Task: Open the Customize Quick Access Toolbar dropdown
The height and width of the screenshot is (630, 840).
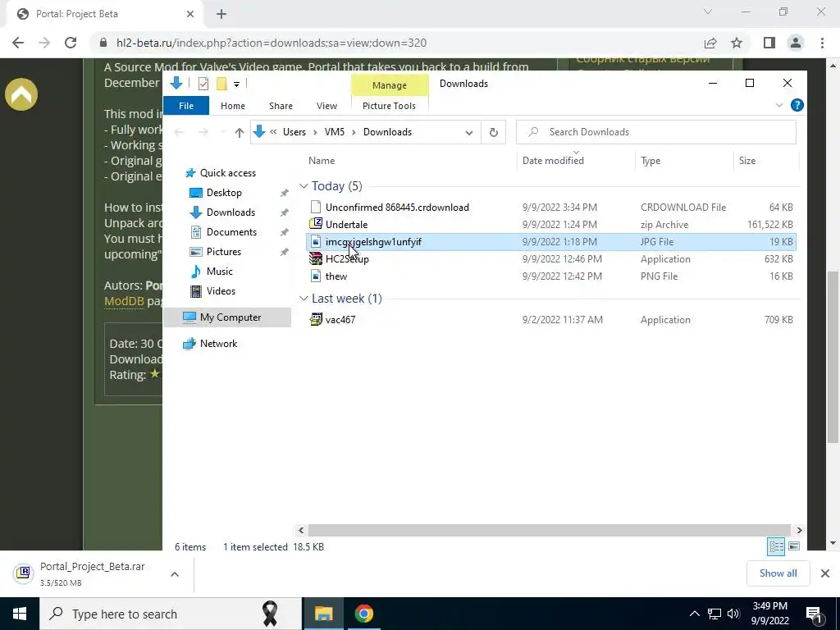Action: (236, 84)
